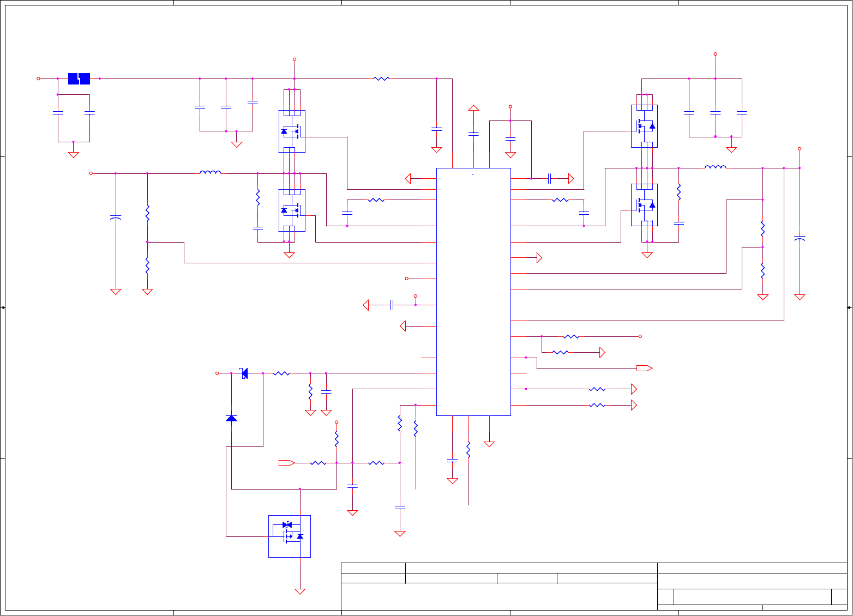Select the terminal circle left of the Schottky diode
Screen dimensions: 853x616
(217, 373)
